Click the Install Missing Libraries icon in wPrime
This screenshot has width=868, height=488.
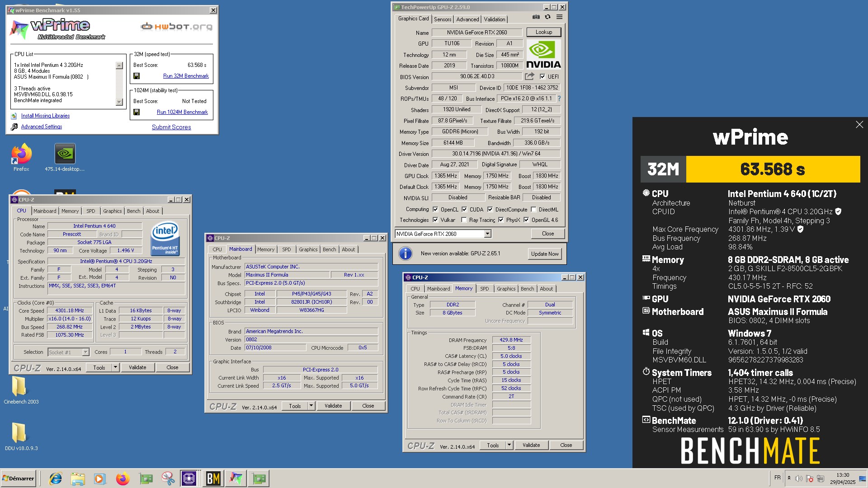pyautogui.click(x=14, y=116)
